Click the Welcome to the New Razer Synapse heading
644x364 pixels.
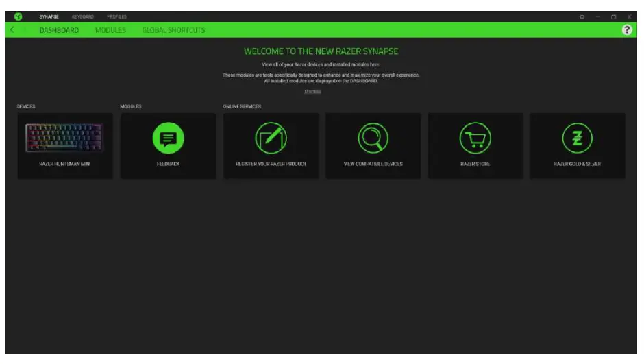tap(321, 51)
